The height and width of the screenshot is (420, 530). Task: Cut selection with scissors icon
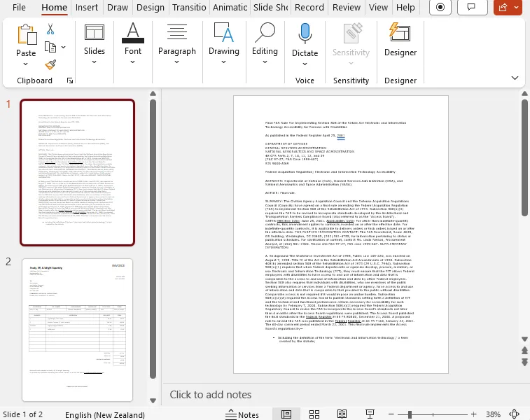pyautogui.click(x=50, y=29)
